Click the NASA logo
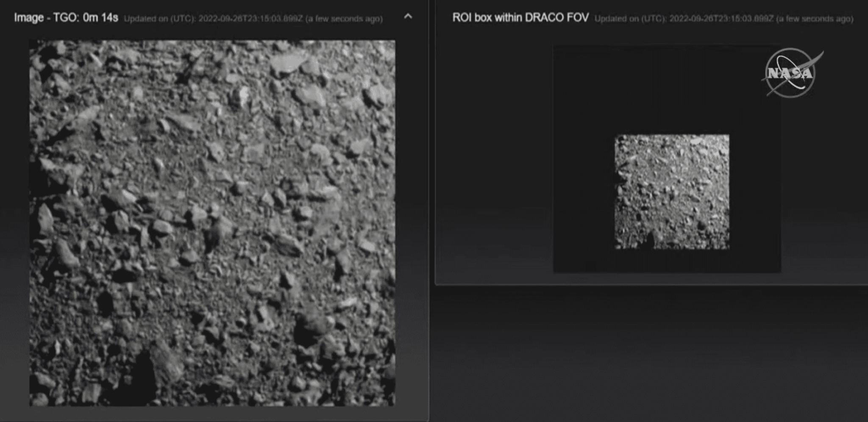This screenshot has width=868, height=422. (791, 73)
